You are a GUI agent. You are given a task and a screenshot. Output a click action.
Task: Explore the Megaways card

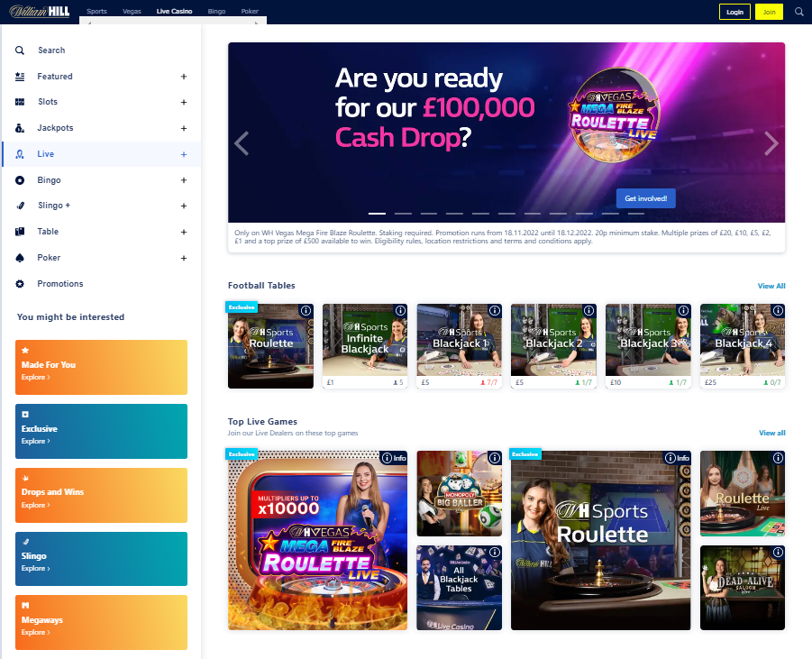(102, 623)
